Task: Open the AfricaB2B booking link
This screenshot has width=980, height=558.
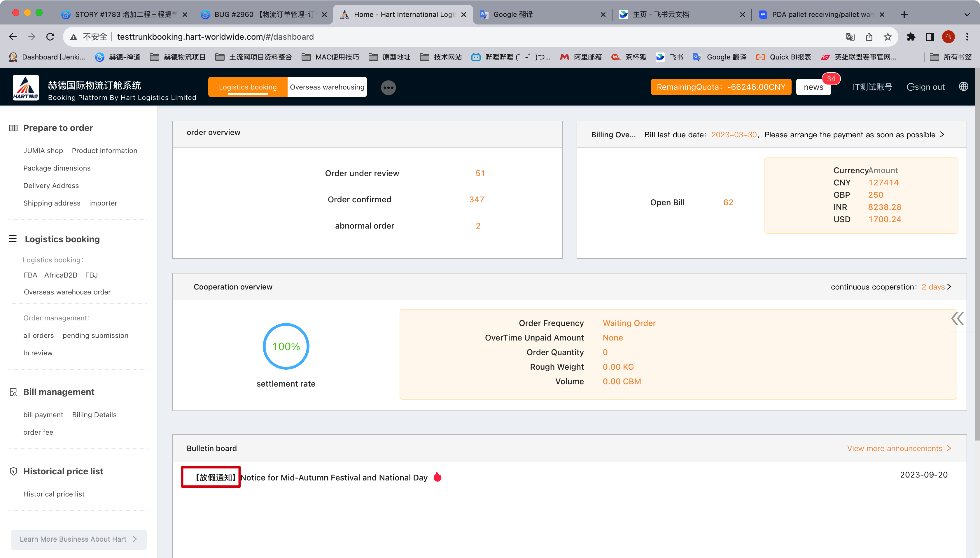Action: (61, 275)
